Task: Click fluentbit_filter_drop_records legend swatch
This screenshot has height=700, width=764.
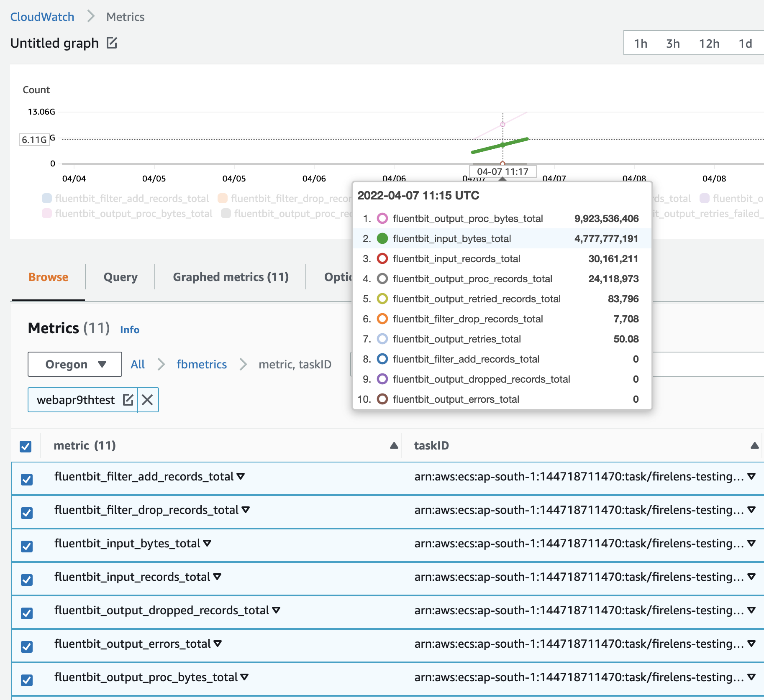Action: click(223, 198)
